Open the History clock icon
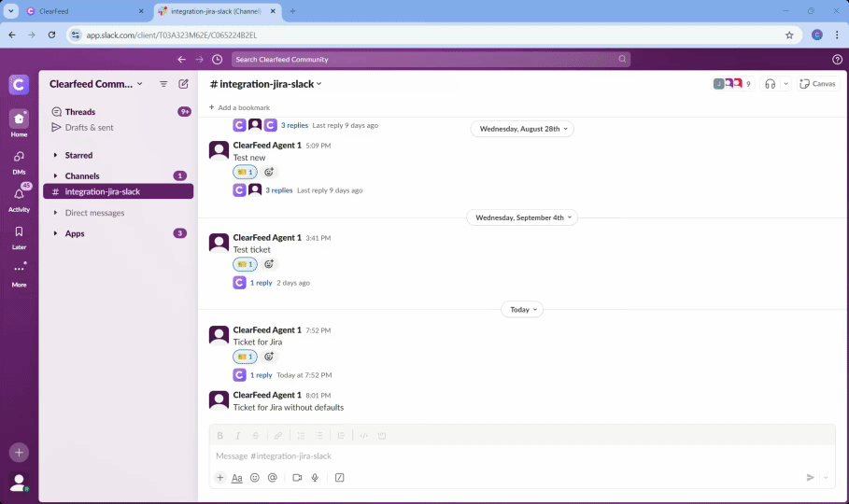 click(218, 60)
